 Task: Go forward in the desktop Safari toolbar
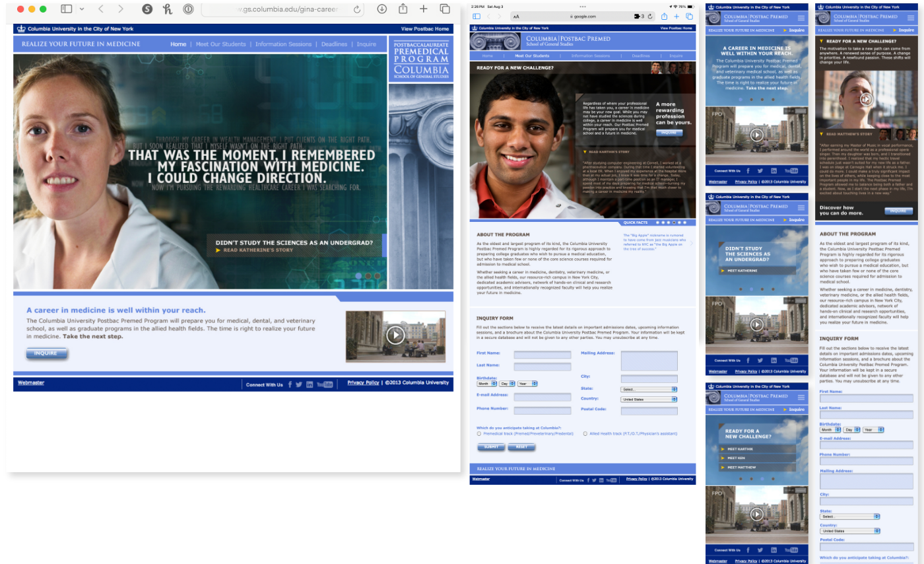pos(120,9)
